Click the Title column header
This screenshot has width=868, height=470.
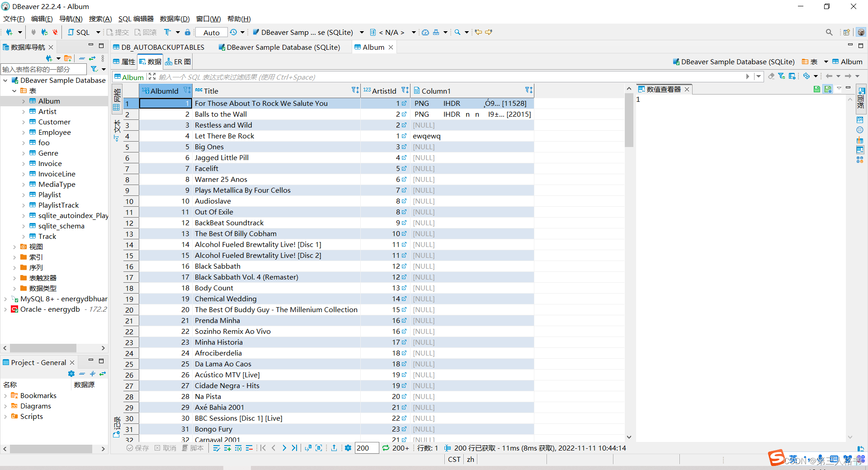pos(277,91)
